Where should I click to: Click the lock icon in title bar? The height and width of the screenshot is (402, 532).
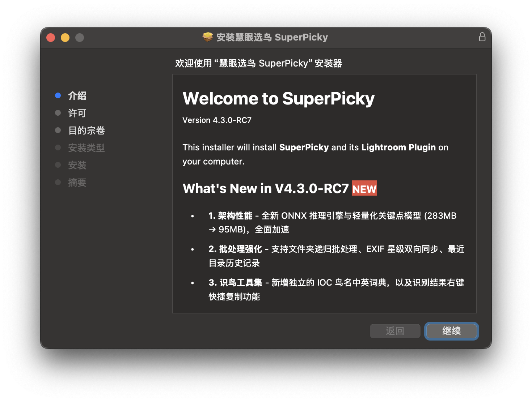(482, 37)
